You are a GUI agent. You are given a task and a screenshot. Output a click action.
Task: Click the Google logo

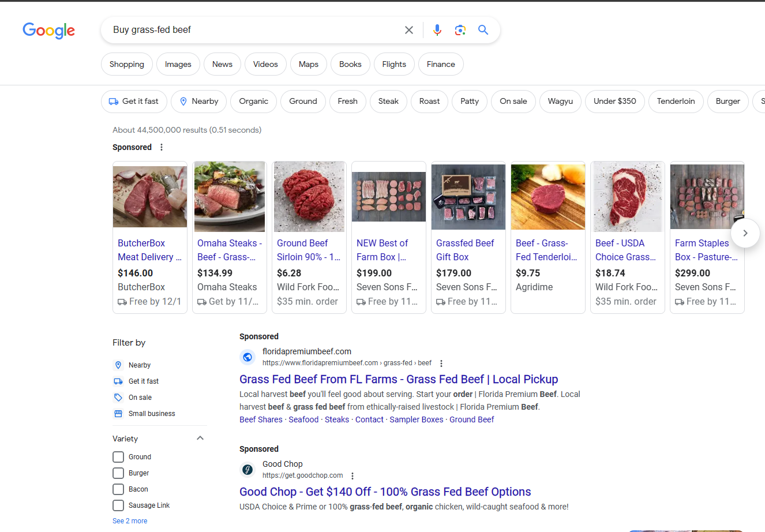49,30
